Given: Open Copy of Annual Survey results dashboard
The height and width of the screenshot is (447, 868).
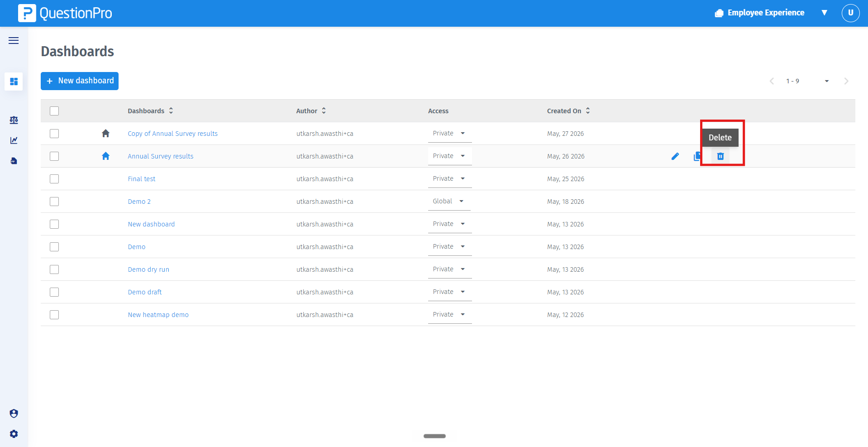Looking at the screenshot, I should click(172, 134).
